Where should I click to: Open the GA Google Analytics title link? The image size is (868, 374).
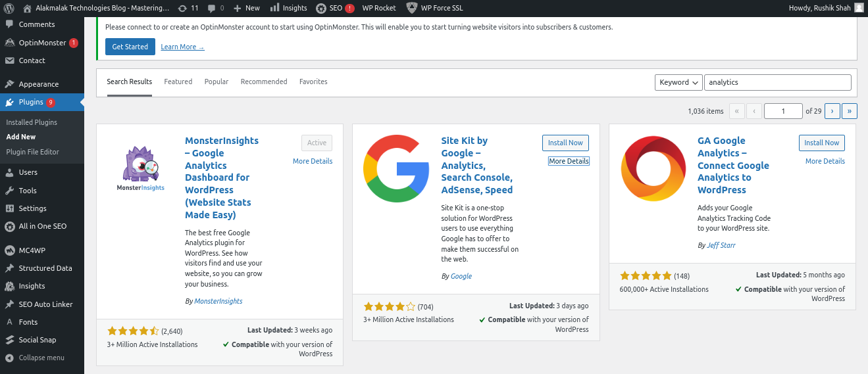pyautogui.click(x=734, y=165)
